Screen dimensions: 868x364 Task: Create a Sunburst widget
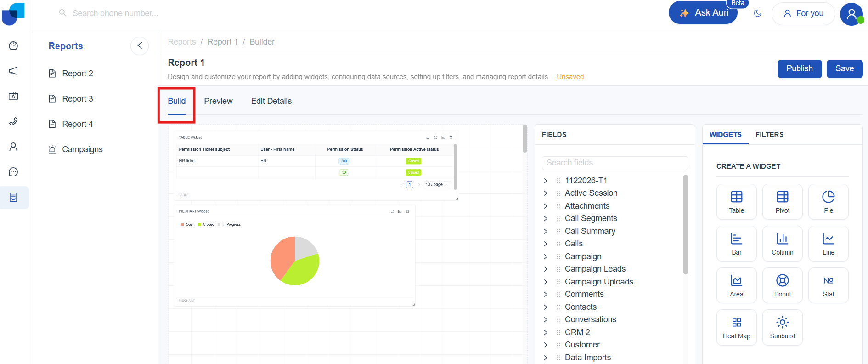tap(782, 327)
